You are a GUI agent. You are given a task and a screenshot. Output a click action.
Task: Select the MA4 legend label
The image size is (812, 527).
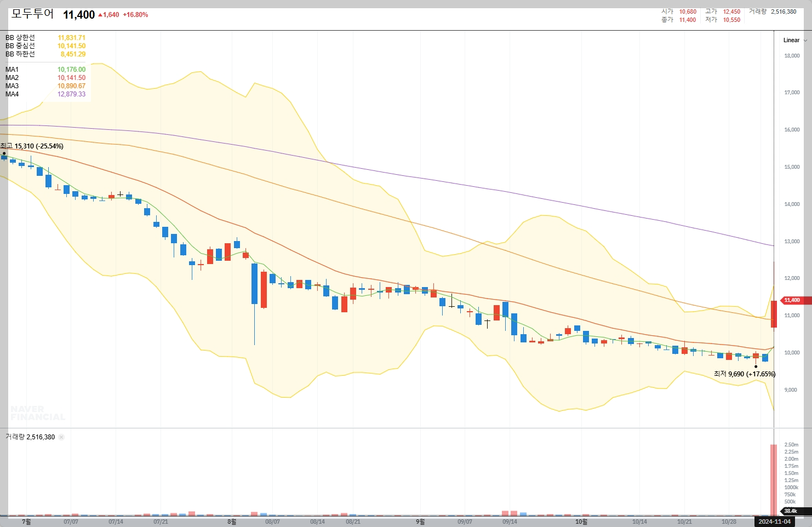click(x=12, y=94)
